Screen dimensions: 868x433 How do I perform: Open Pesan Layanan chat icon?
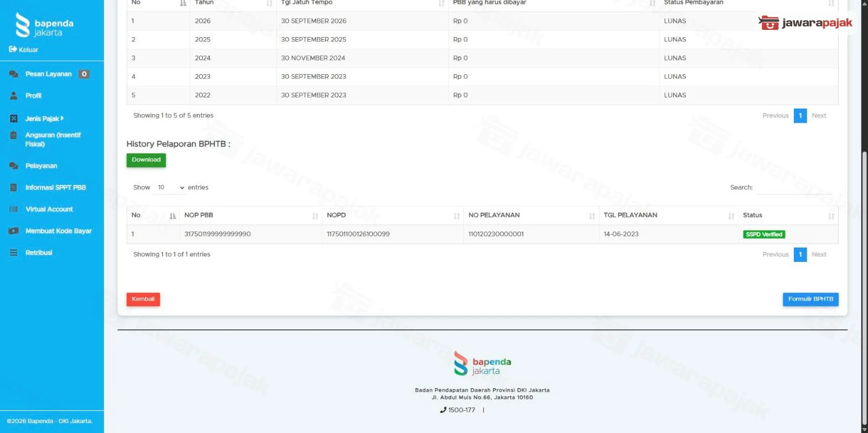pyautogui.click(x=13, y=74)
